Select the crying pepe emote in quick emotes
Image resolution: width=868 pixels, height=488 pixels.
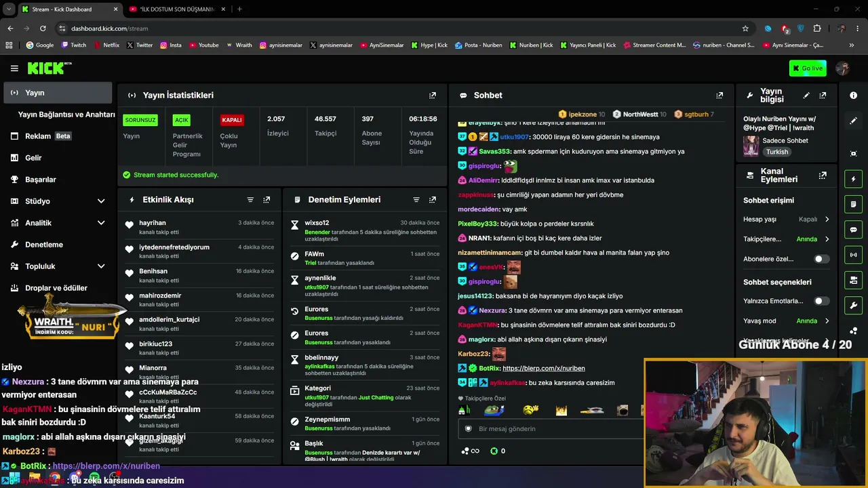coord(494,410)
